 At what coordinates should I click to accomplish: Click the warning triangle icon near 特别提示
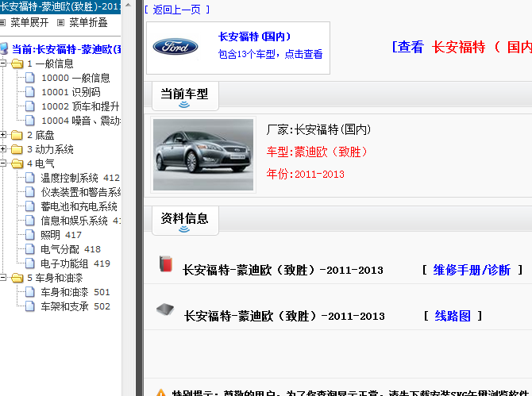tap(161, 393)
